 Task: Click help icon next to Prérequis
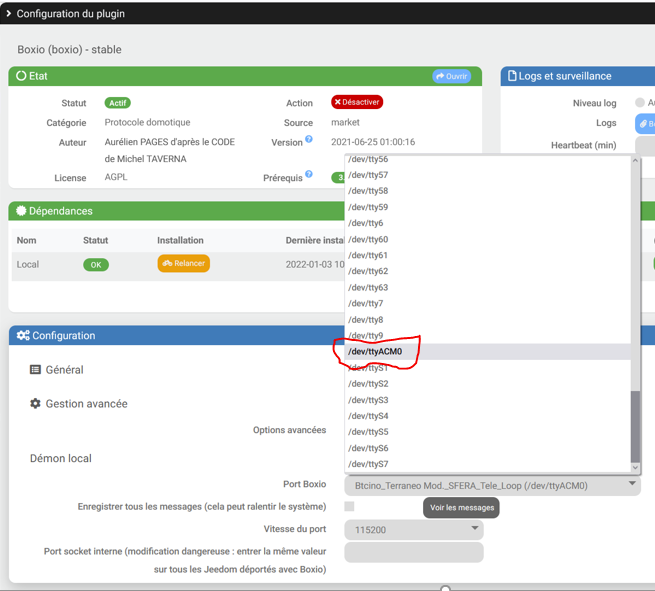[x=309, y=174]
